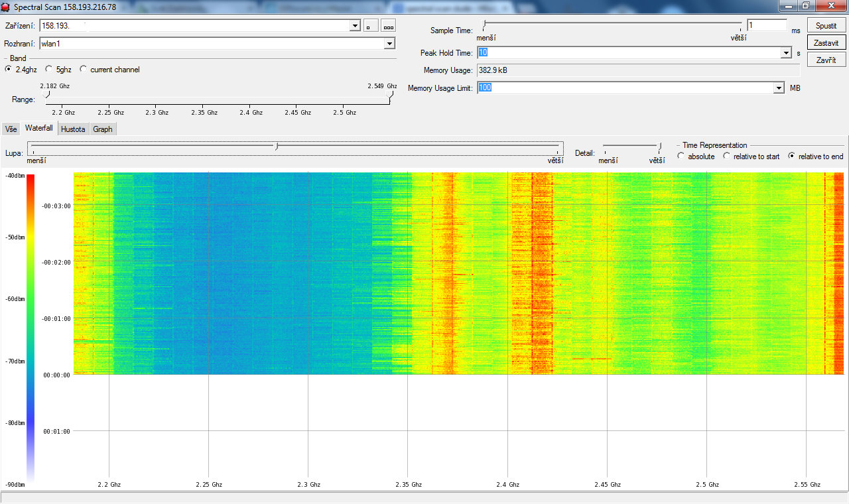Click the Sample Time ms value field
This screenshot has height=504, width=849.
767,25
